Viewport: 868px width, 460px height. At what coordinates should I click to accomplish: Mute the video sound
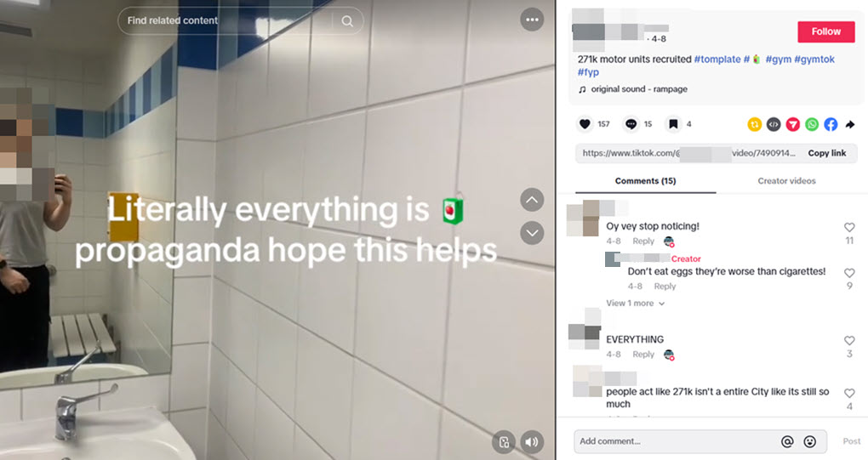pyautogui.click(x=531, y=442)
